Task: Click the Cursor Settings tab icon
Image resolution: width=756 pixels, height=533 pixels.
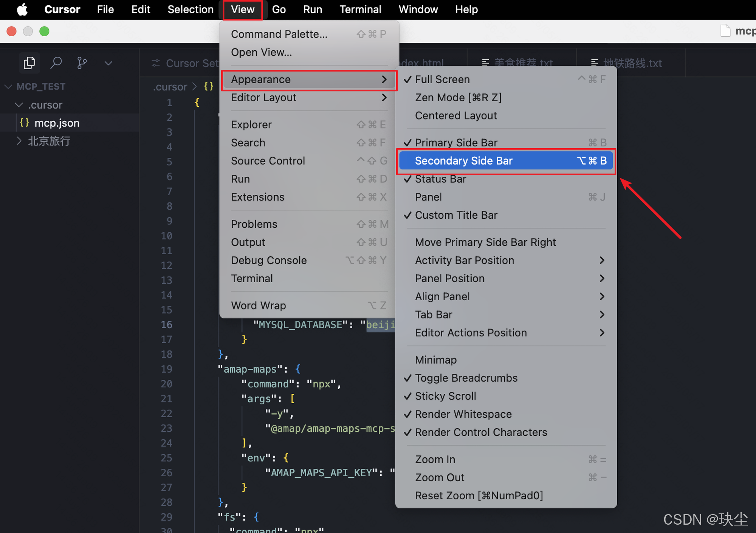Action: point(156,63)
